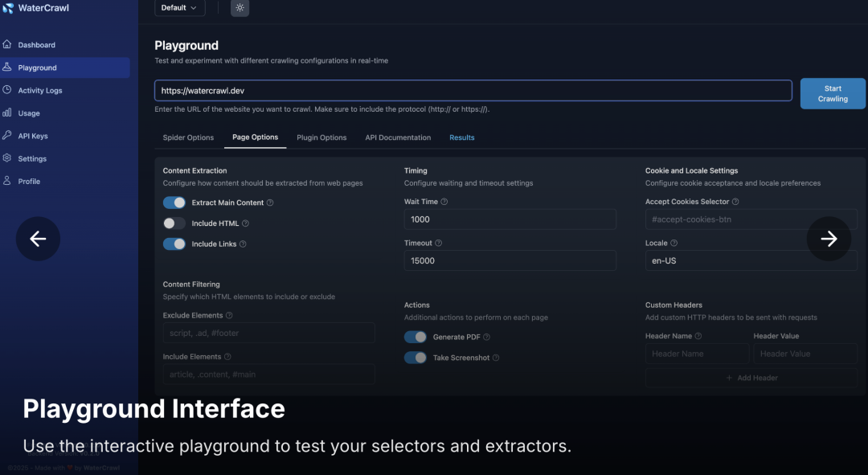Screen dimensions: 868x475
Task: Toggle the Take Screenshot switch
Action: pyautogui.click(x=416, y=358)
